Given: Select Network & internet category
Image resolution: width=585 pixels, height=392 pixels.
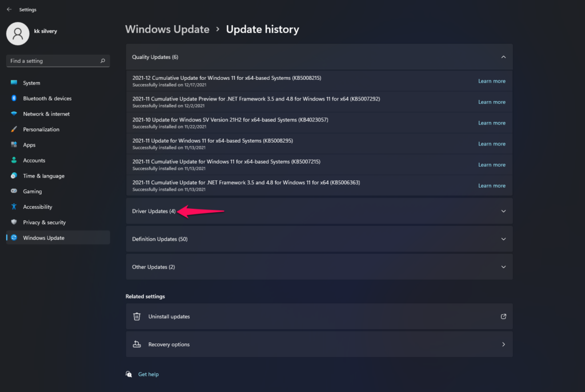Looking at the screenshot, I should (x=58, y=114).
